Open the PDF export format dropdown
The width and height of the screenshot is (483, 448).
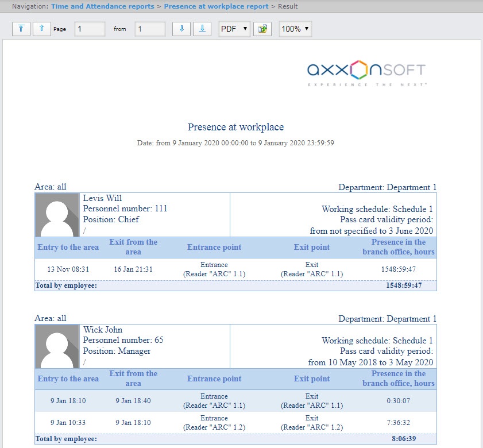click(x=234, y=29)
